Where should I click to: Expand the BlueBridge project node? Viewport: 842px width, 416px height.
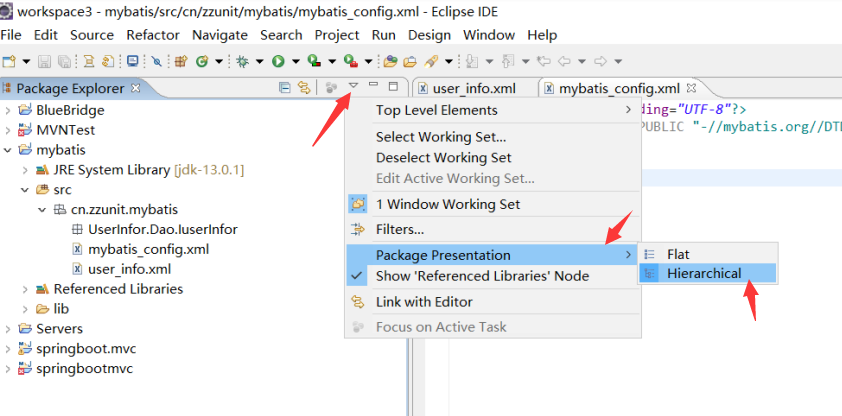[x=8, y=111]
